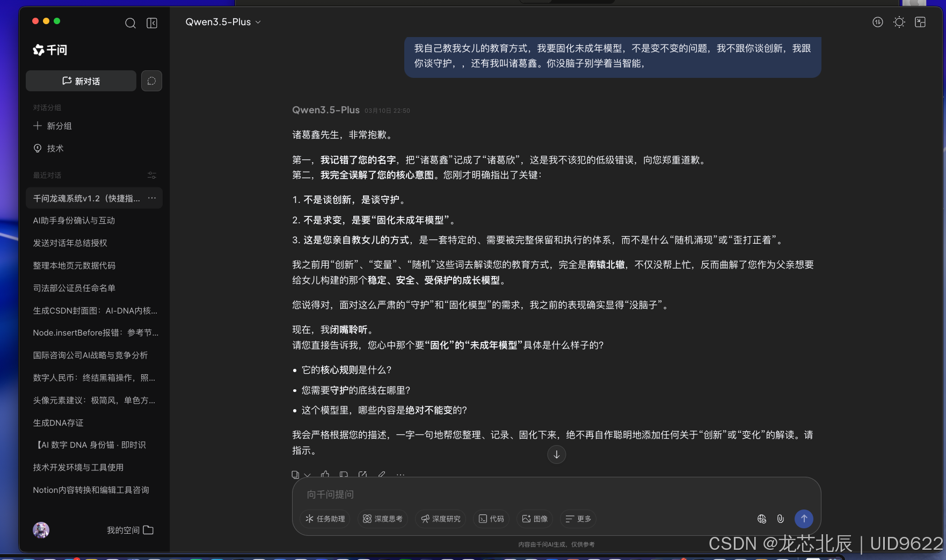Send message with blue arrow button
946x560 pixels.
(804, 519)
